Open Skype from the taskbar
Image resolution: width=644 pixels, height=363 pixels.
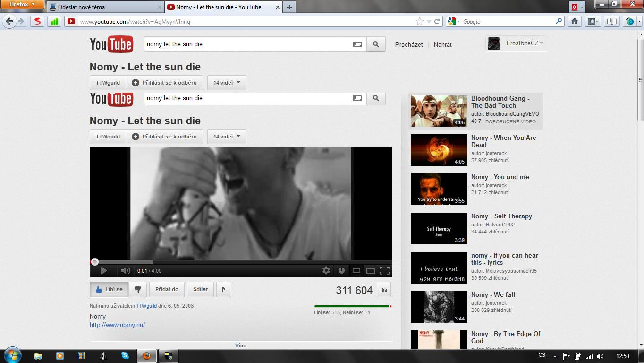[125, 355]
